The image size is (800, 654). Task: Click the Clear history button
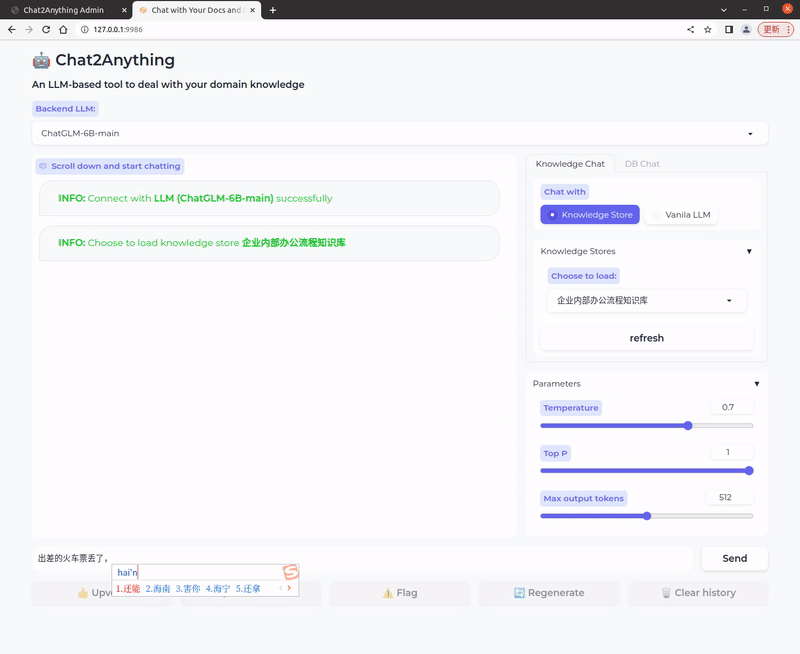coord(698,593)
